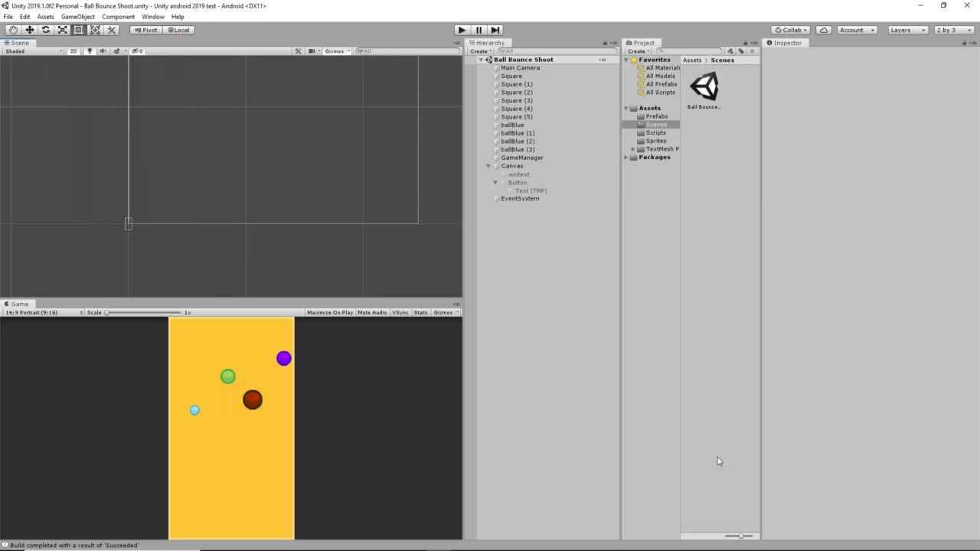This screenshot has width=980, height=551.
Task: Open the Shaded draw mode dropdown
Action: pyautogui.click(x=34, y=51)
